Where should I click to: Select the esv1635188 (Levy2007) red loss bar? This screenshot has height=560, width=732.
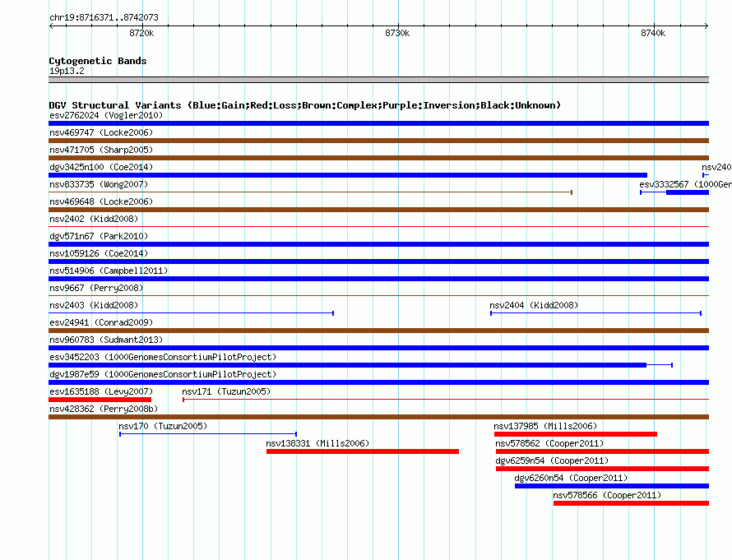tap(100, 400)
